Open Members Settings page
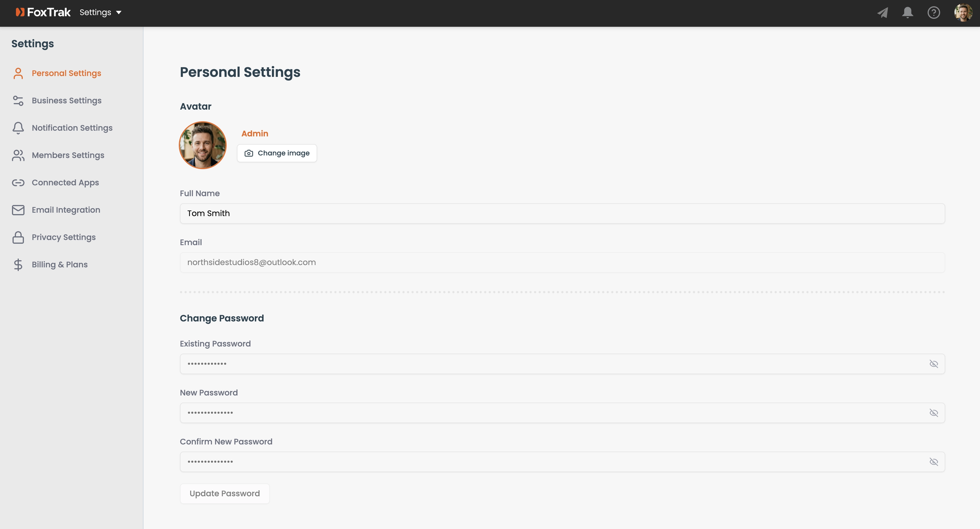The width and height of the screenshot is (980, 529). tap(68, 155)
